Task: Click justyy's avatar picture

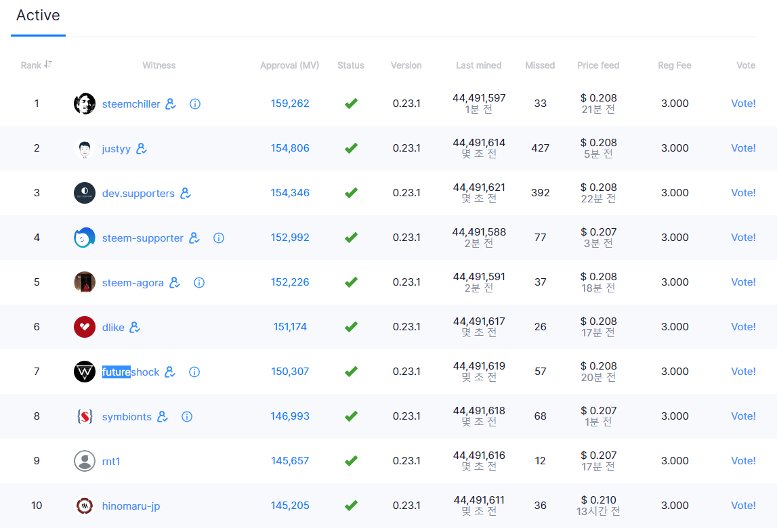Action: point(85,148)
